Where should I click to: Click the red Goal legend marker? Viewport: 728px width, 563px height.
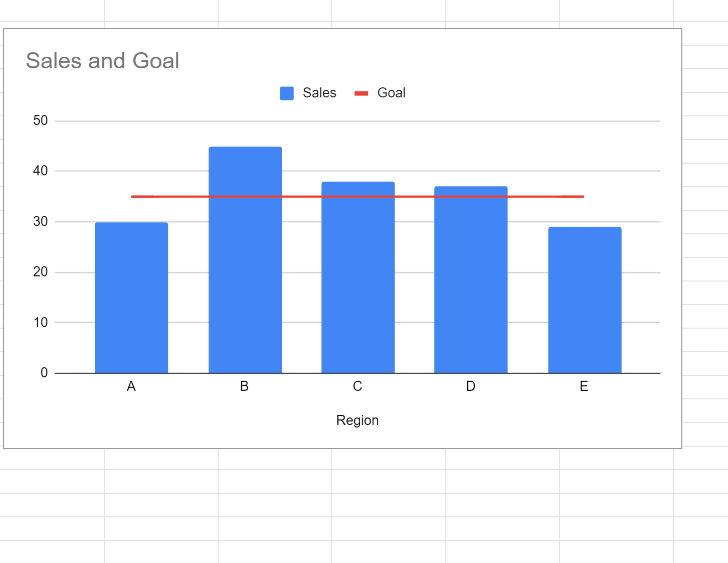coord(361,93)
